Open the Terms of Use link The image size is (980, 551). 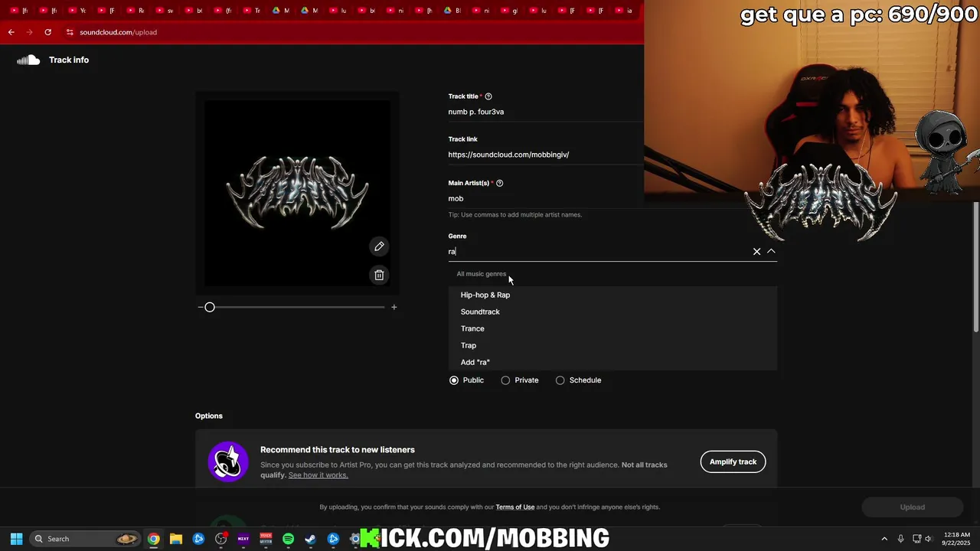coord(515,507)
